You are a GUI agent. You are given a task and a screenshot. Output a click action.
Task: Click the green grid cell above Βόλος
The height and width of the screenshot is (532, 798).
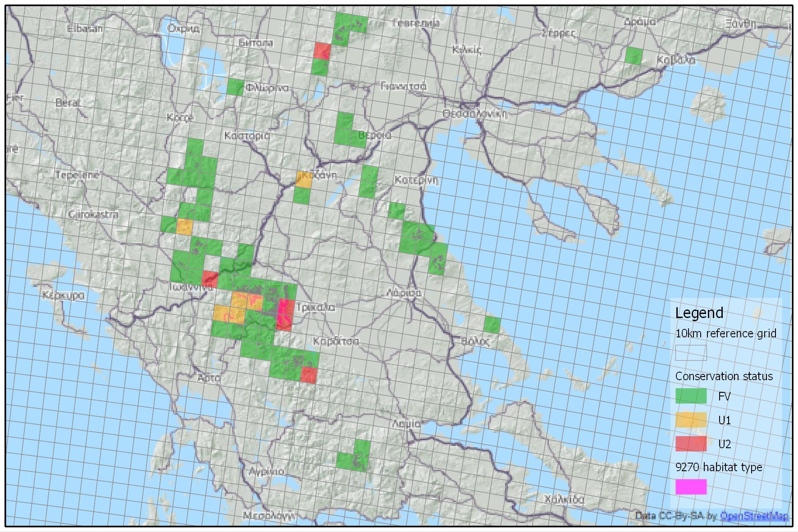tap(492, 325)
